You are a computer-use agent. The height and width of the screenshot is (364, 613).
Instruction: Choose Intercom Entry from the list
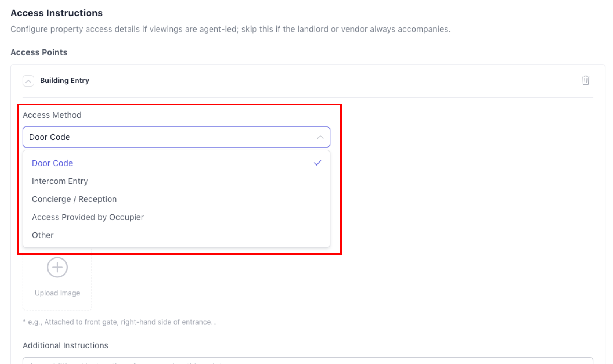(x=60, y=181)
